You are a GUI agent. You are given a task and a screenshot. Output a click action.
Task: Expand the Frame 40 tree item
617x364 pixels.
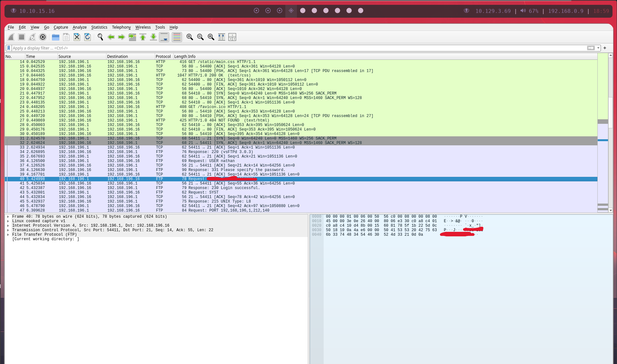coord(8,217)
